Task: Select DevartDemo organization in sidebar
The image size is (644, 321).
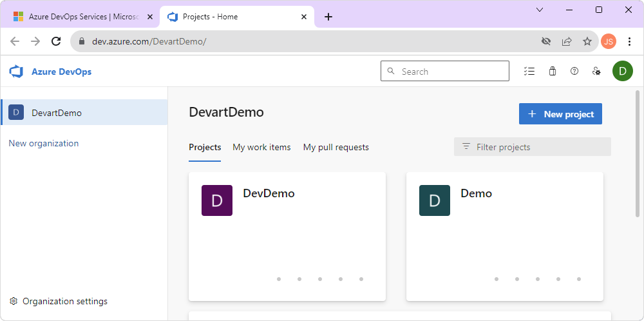Action: coord(84,112)
